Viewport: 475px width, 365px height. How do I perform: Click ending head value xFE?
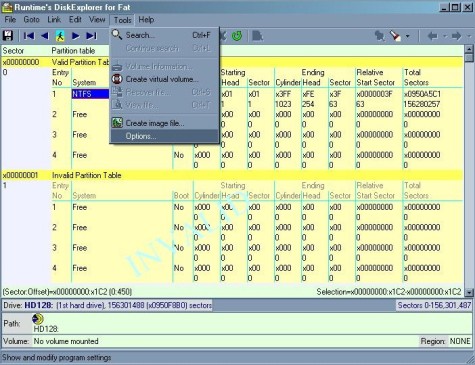pos(308,94)
